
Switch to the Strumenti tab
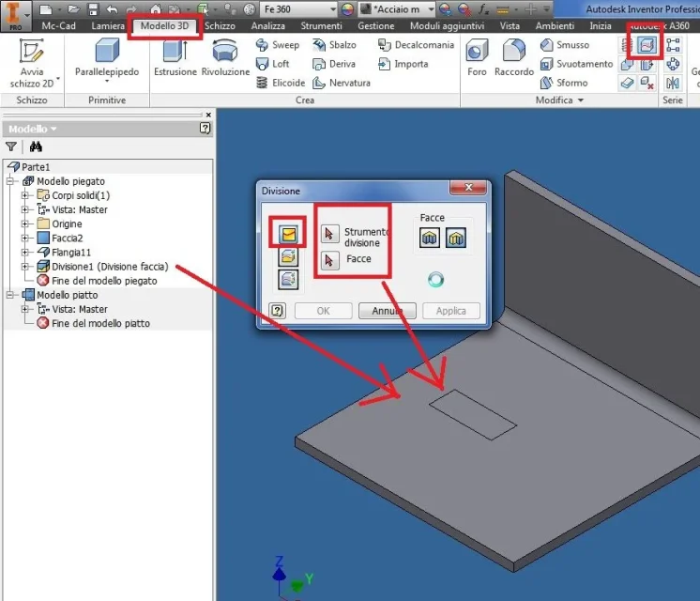tap(321, 26)
